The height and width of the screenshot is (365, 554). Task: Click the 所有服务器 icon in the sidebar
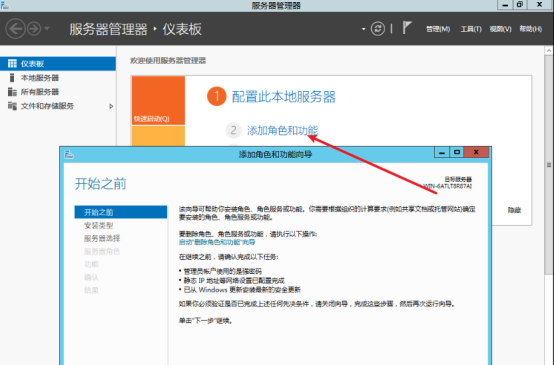tap(12, 92)
